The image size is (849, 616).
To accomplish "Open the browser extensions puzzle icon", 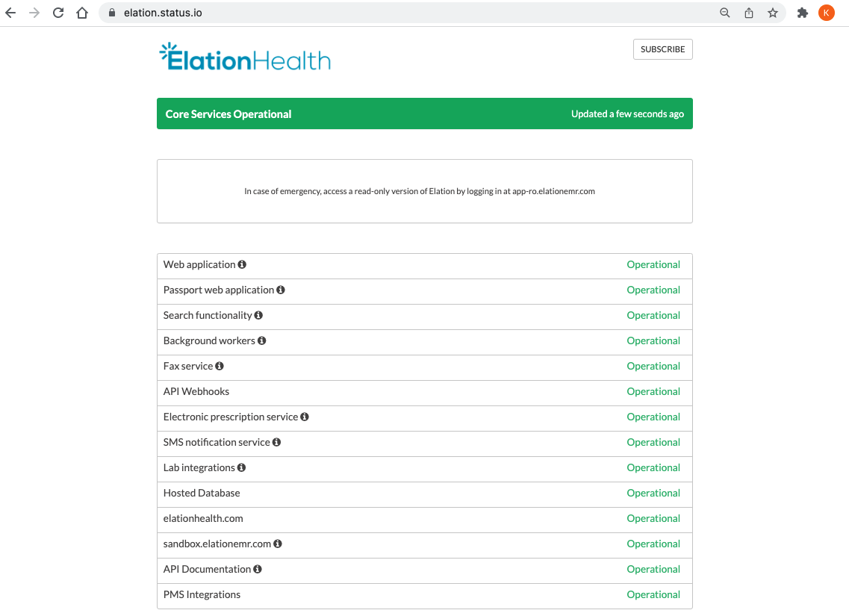I will click(802, 12).
